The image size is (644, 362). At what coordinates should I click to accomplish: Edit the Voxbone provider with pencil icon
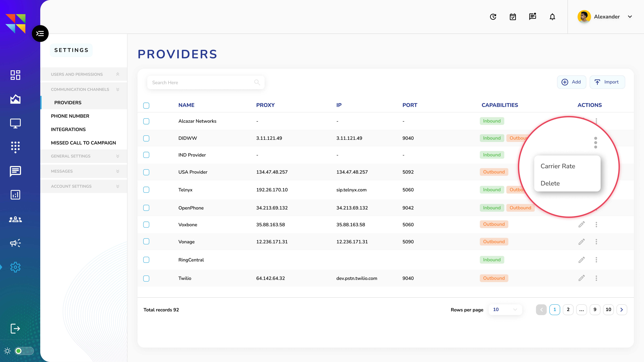(582, 224)
